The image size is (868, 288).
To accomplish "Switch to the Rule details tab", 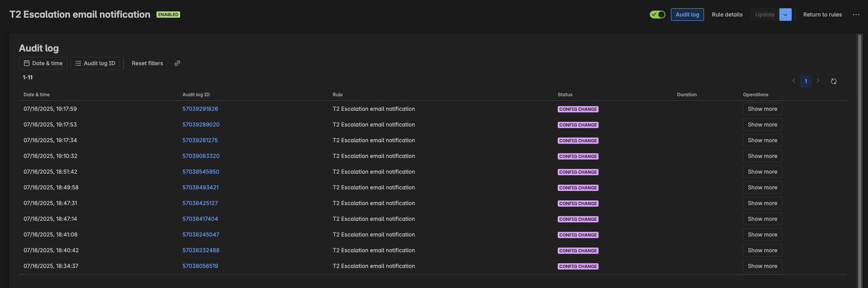I will tap(727, 15).
